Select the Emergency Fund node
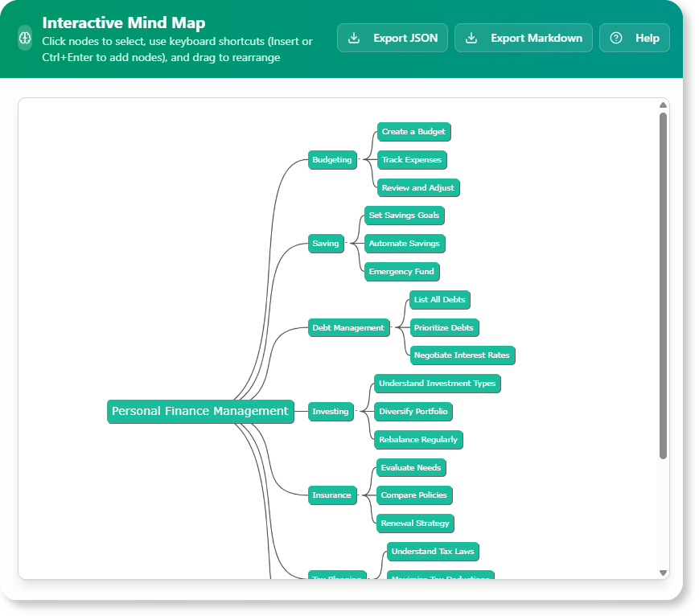Screen dimensions: 699x616 point(401,271)
